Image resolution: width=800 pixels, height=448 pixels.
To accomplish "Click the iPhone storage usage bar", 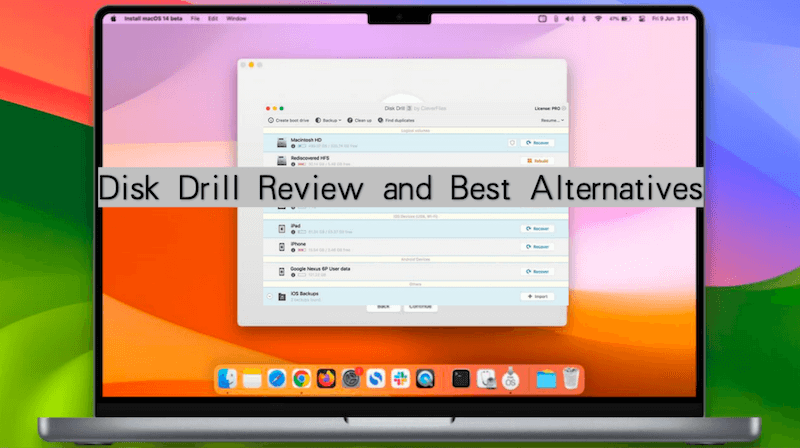I will 302,250.
